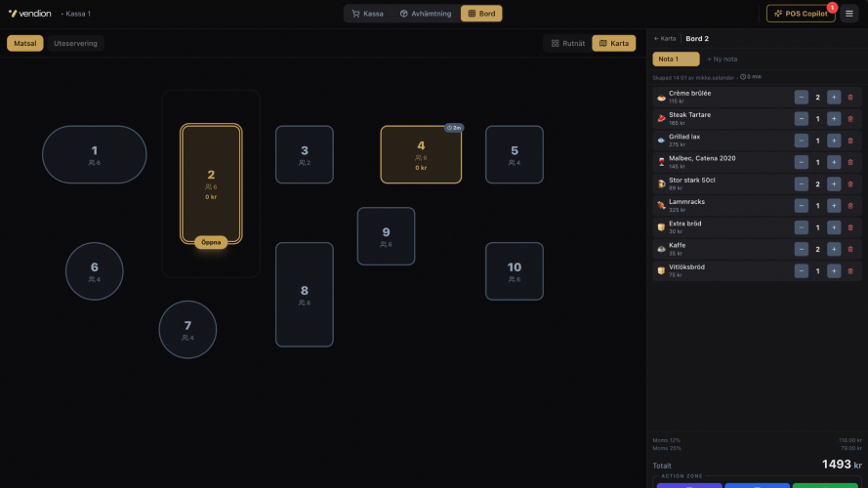
Task: Increase Steak Tartare quantity
Action: tap(834, 118)
